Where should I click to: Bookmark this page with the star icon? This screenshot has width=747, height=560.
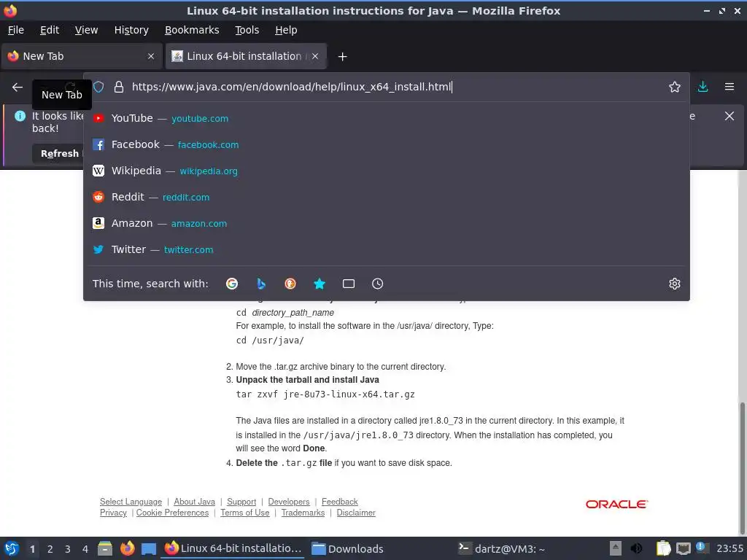click(x=675, y=87)
